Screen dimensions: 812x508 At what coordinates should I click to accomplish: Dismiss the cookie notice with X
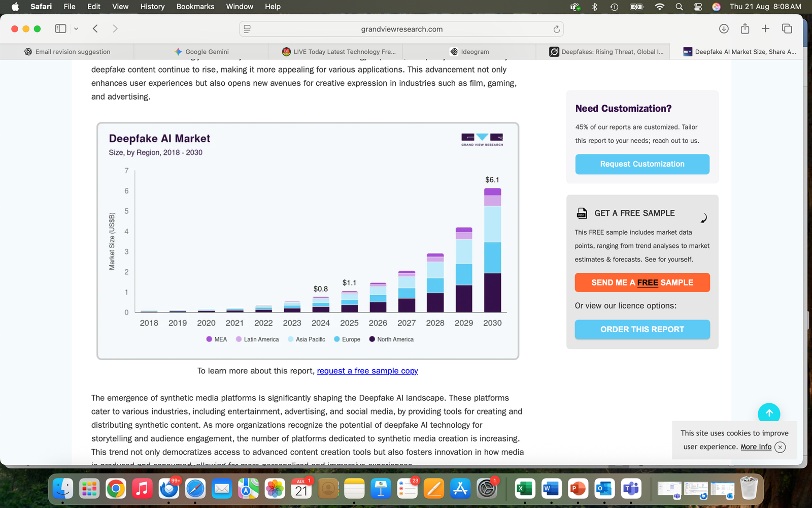[780, 447]
